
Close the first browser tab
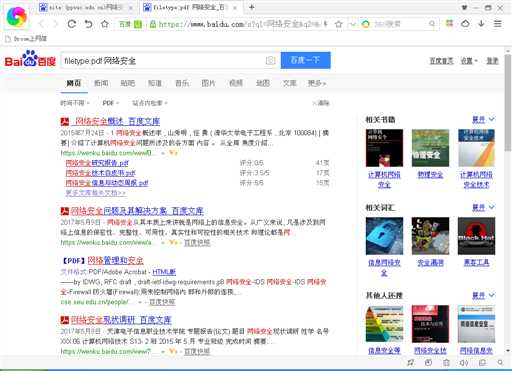(131, 8)
